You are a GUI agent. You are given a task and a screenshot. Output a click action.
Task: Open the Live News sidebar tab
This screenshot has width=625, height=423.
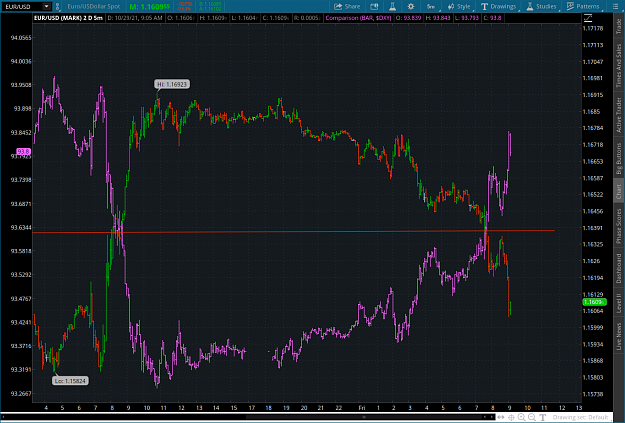pos(619,336)
